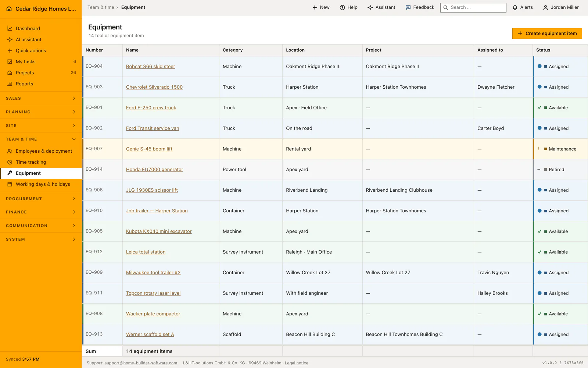This screenshot has width=588, height=368.
Task: Click the Feedback speech bubble icon
Action: 408,7
